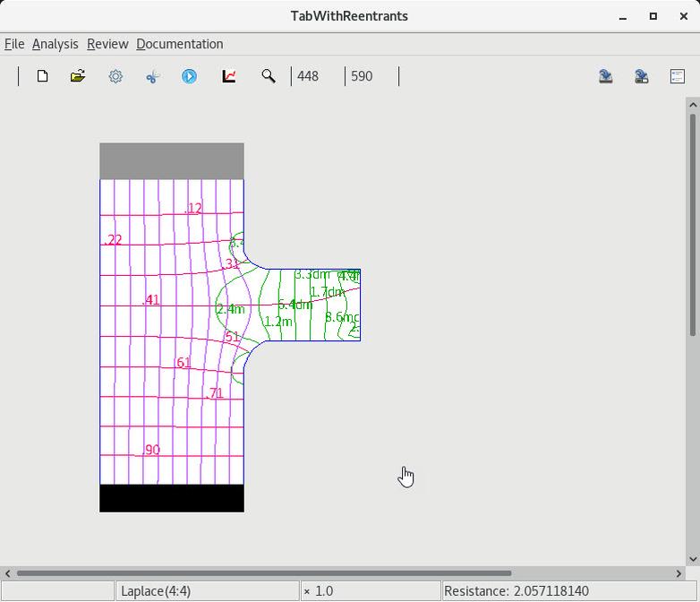The image size is (700, 602).
Task: Click the first export icon on the right
Action: [x=606, y=76]
